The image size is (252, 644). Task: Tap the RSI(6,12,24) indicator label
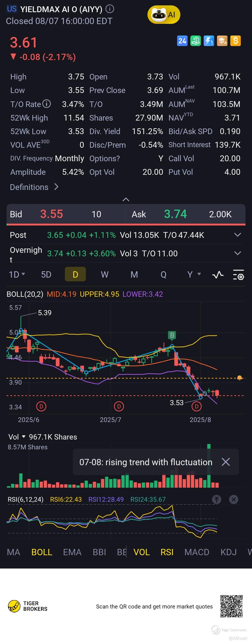25,500
